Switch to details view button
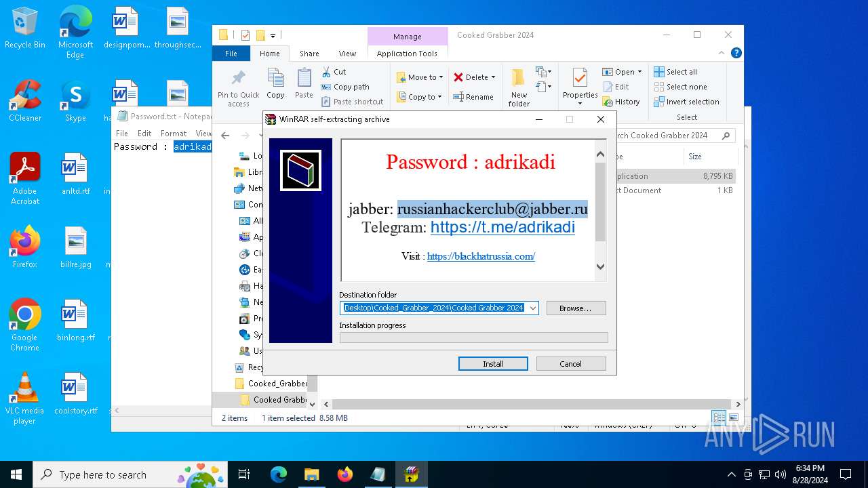Screen dimensions: 868x488 tap(719, 418)
